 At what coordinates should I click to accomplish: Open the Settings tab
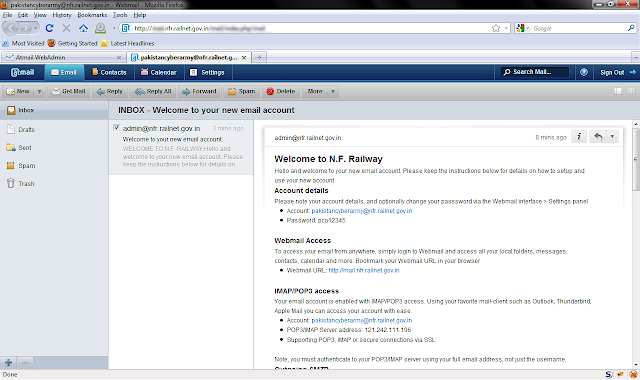[208, 72]
